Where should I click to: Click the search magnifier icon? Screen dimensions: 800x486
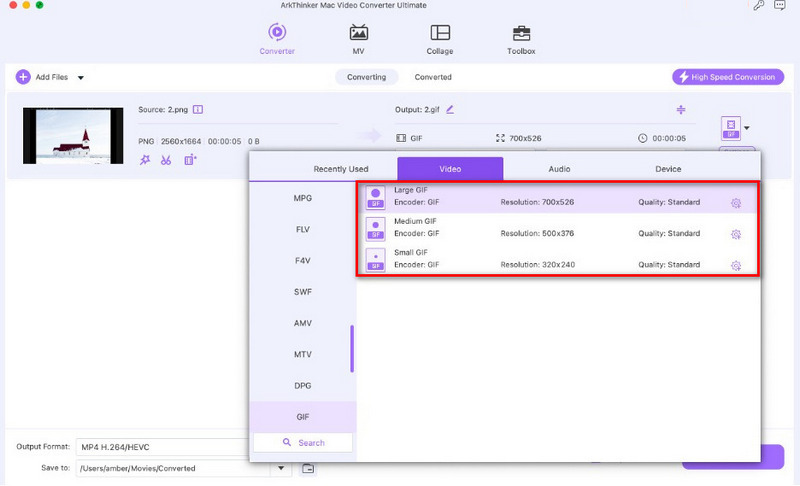pyautogui.click(x=287, y=443)
